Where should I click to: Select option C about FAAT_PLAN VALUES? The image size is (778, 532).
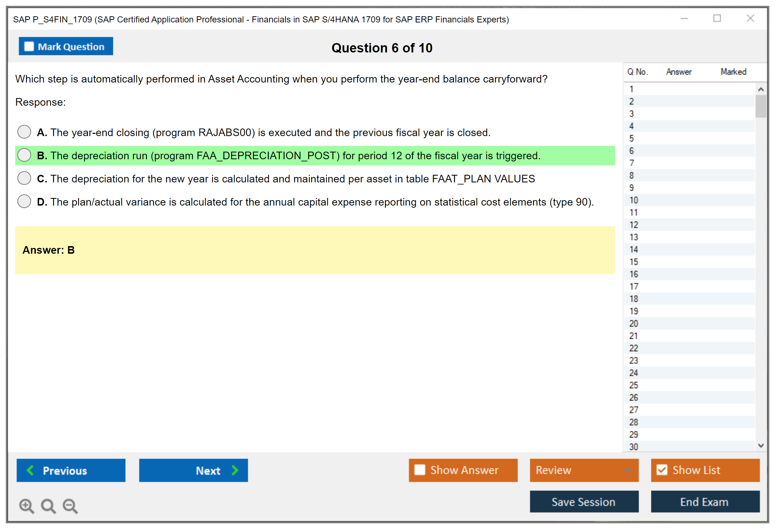[24, 178]
